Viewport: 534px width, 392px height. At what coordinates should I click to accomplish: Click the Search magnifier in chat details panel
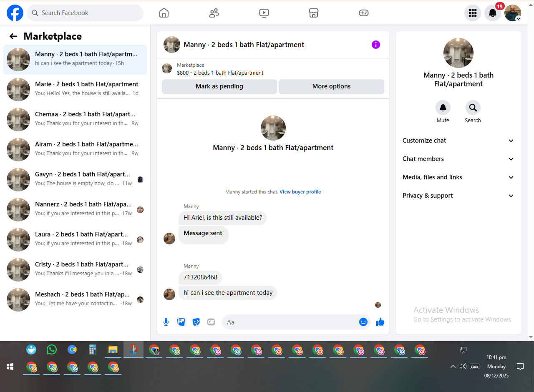coord(473,108)
